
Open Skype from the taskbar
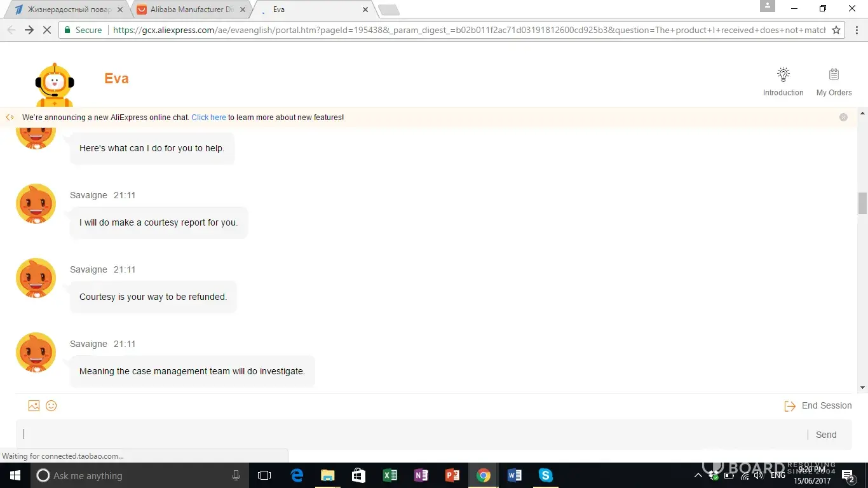click(546, 475)
